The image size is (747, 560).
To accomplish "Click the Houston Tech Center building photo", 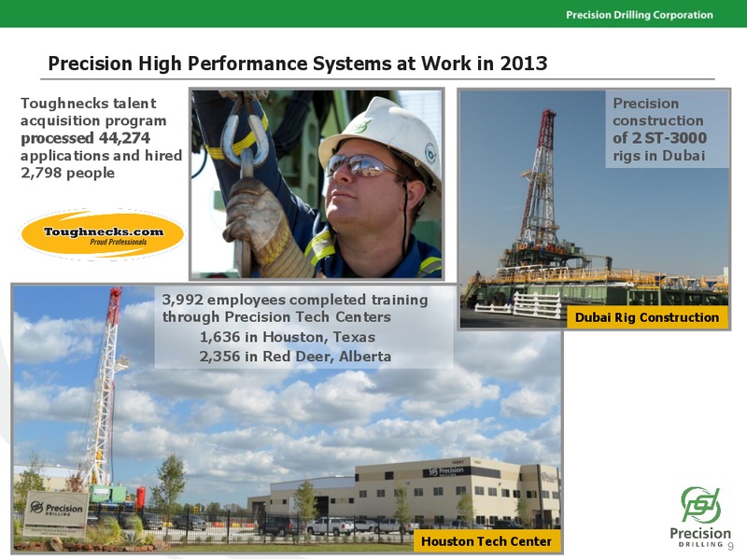I will [287, 418].
